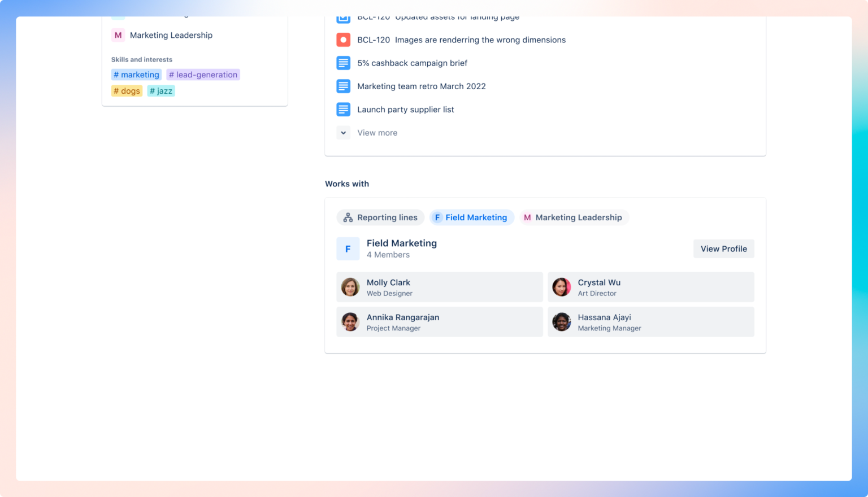
Task: Click the red bug icon for BCL-120 rendering issue
Action: [x=344, y=40]
